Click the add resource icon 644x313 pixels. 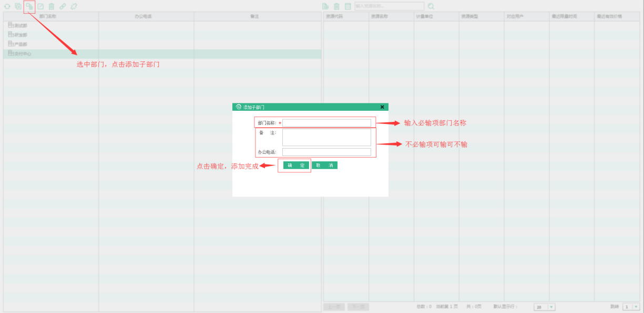(x=325, y=6)
